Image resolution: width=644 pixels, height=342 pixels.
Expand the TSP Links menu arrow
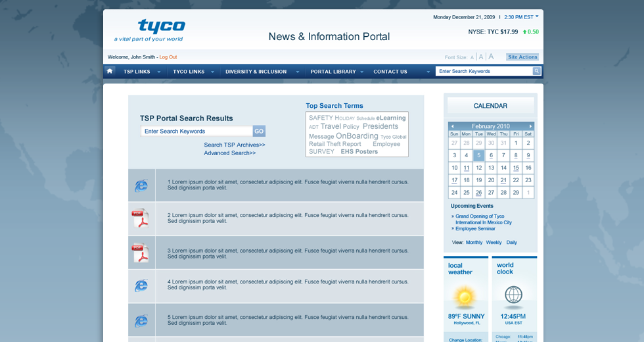(159, 72)
